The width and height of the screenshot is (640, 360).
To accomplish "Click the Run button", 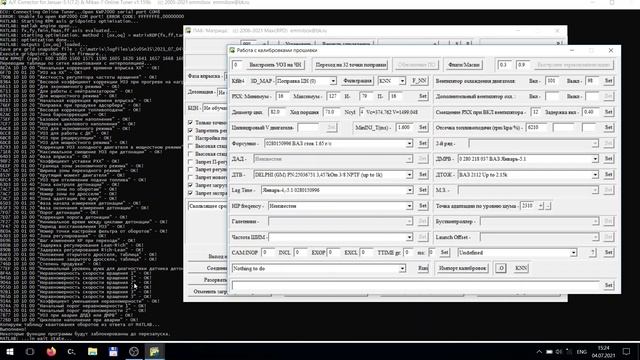I will 423,268.
